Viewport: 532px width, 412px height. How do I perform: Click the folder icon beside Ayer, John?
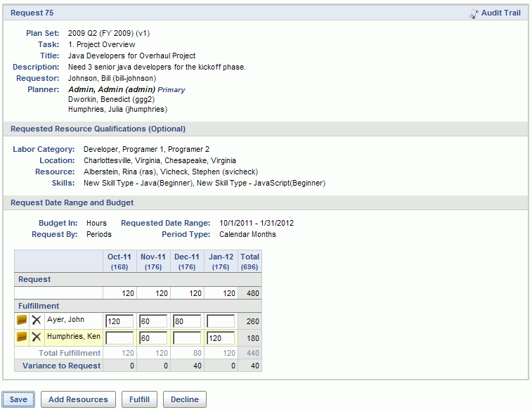pyautogui.click(x=22, y=320)
